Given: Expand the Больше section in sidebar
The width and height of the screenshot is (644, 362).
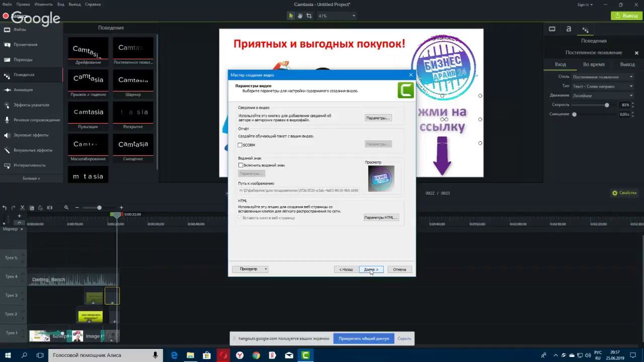Looking at the screenshot, I should point(31,178).
